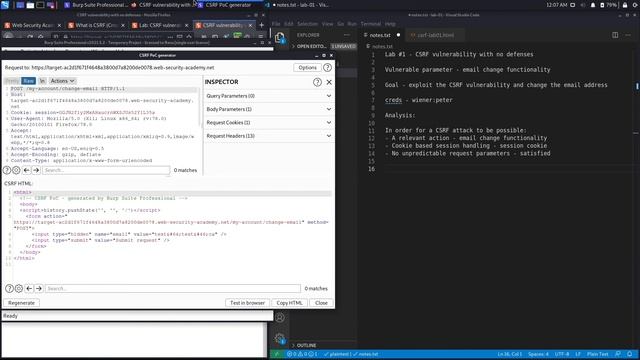Click the Regenerate button
The width and height of the screenshot is (640, 360).
[21, 303]
